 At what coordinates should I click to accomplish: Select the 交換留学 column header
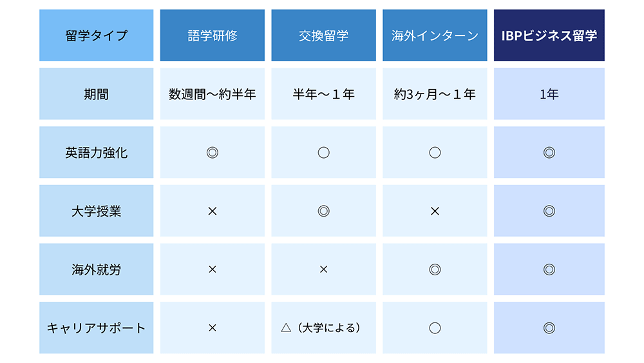pyautogui.click(x=324, y=35)
